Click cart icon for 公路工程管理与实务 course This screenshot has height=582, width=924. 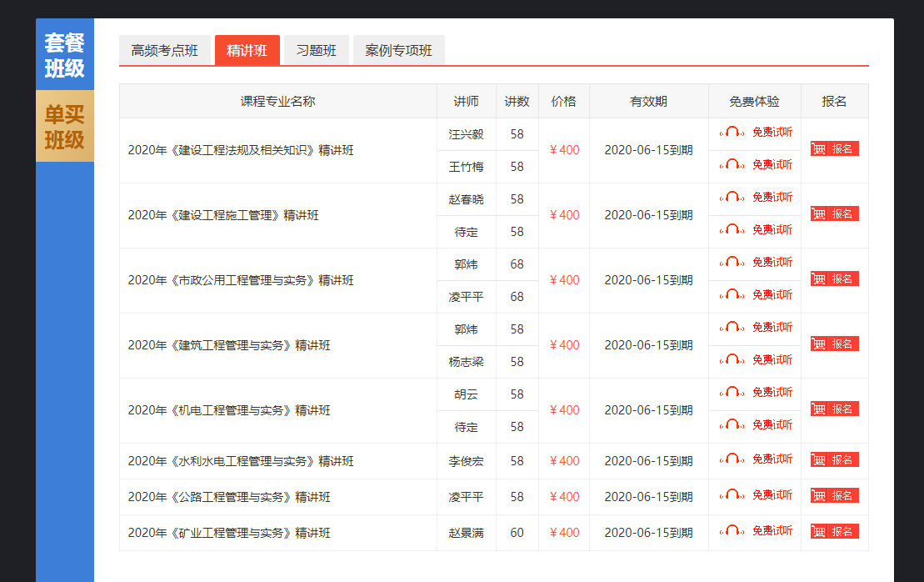818,495
